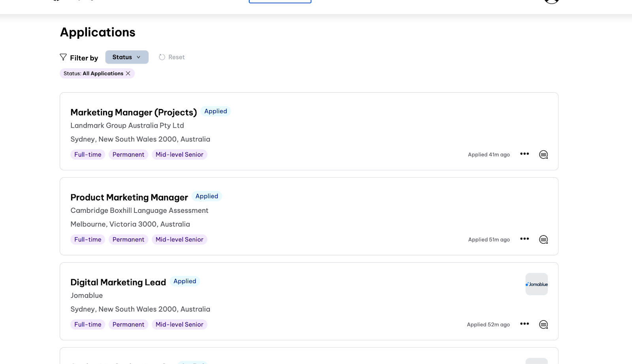Click the Applied 41m ago timestamp

(x=489, y=155)
